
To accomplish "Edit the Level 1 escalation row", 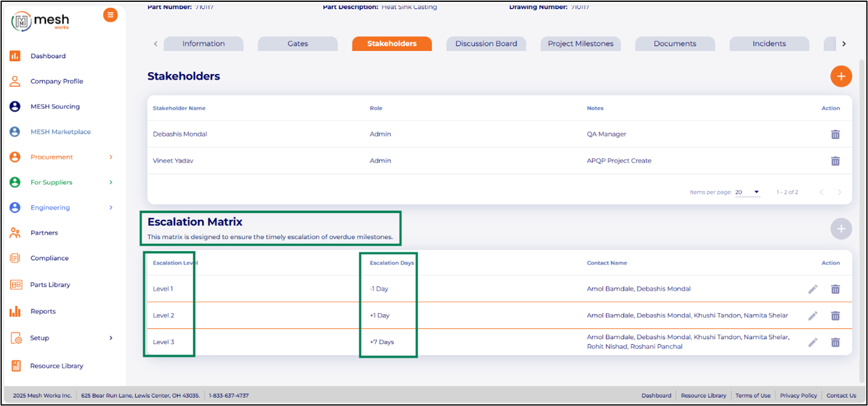I will tap(813, 289).
